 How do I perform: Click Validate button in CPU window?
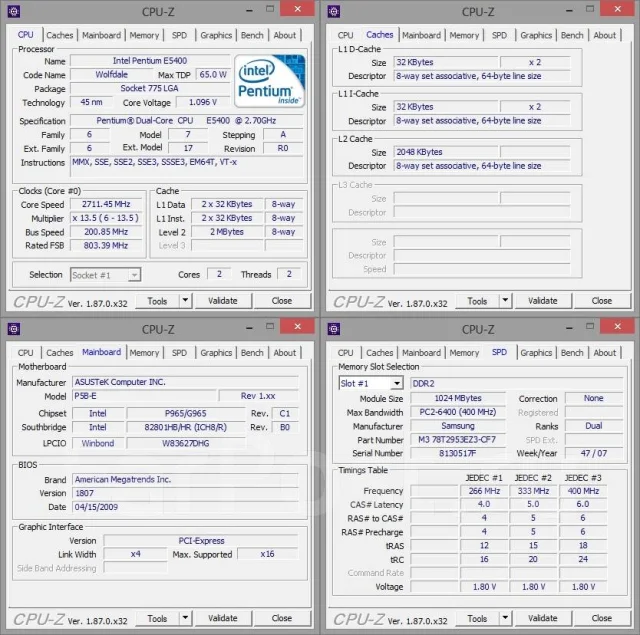click(223, 301)
